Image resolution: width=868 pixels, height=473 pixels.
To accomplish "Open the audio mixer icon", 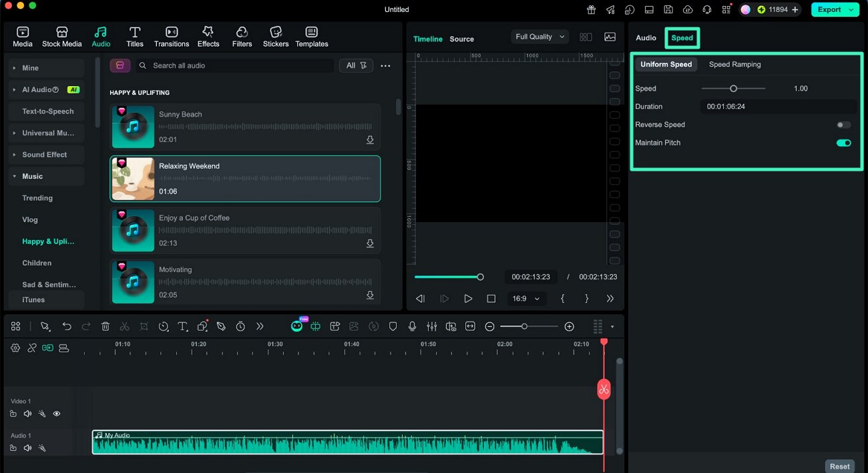I will [x=432, y=326].
